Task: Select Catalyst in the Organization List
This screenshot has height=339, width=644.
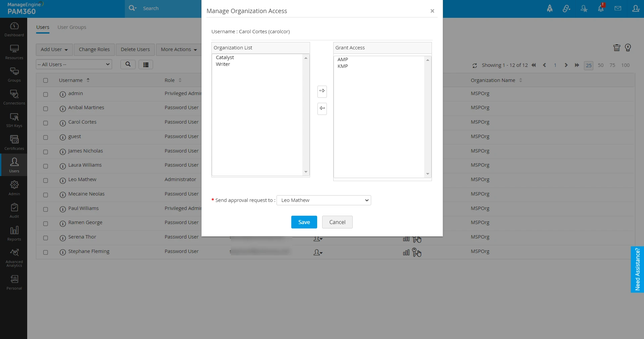Action: 225,57
